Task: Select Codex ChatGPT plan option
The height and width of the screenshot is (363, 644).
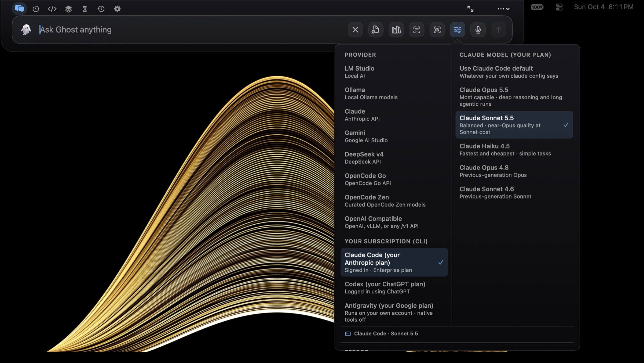Action: [394, 287]
